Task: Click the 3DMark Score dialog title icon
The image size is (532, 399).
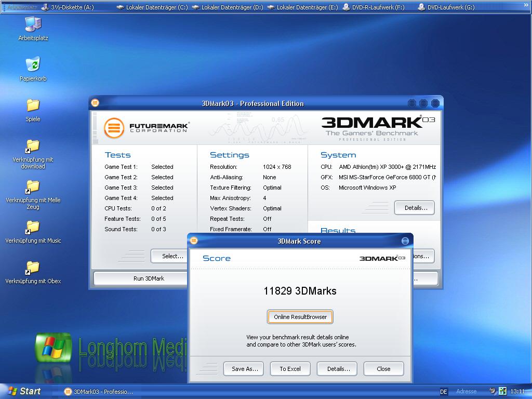Action: 194,240
